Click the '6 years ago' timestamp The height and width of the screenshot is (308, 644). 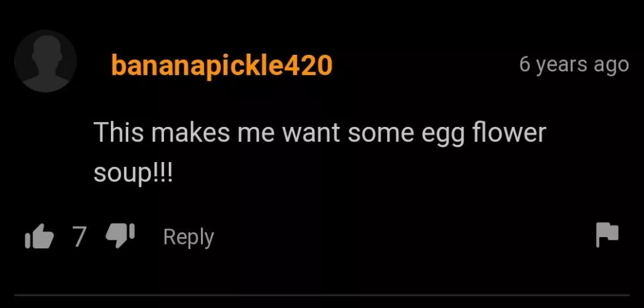pyautogui.click(x=574, y=65)
